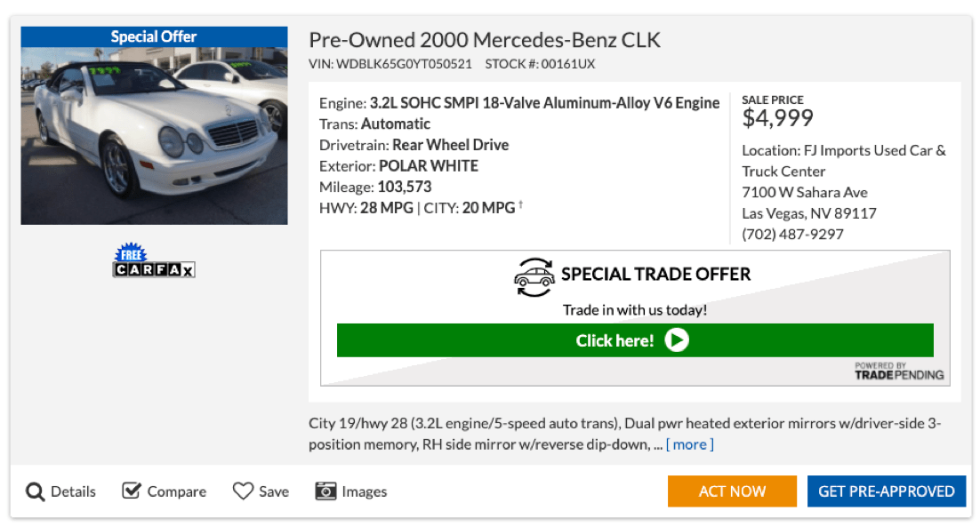Click the Images link text
Screen dimensions: 980x527
(365, 491)
